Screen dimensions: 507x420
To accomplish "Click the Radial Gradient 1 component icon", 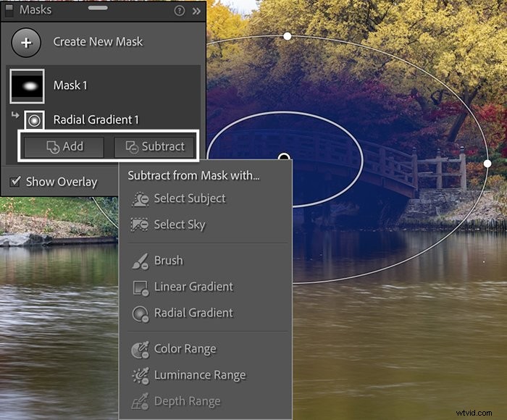I will coord(34,120).
